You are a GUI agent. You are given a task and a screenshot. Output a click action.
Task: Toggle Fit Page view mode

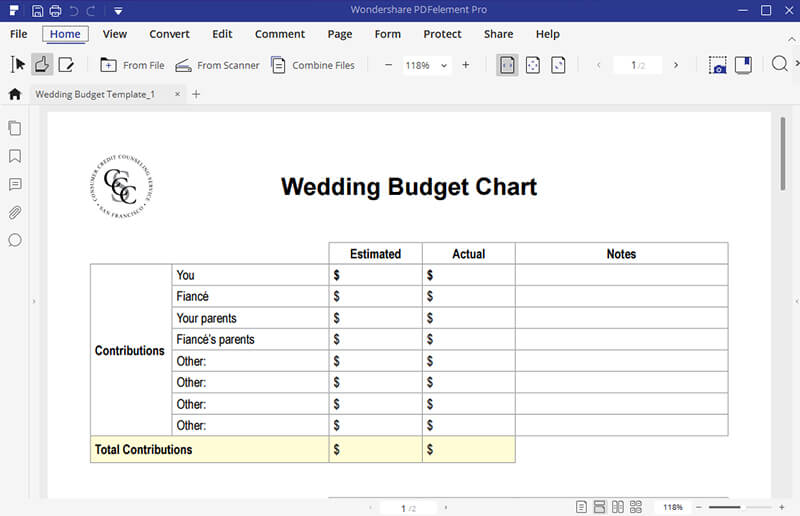click(533, 65)
